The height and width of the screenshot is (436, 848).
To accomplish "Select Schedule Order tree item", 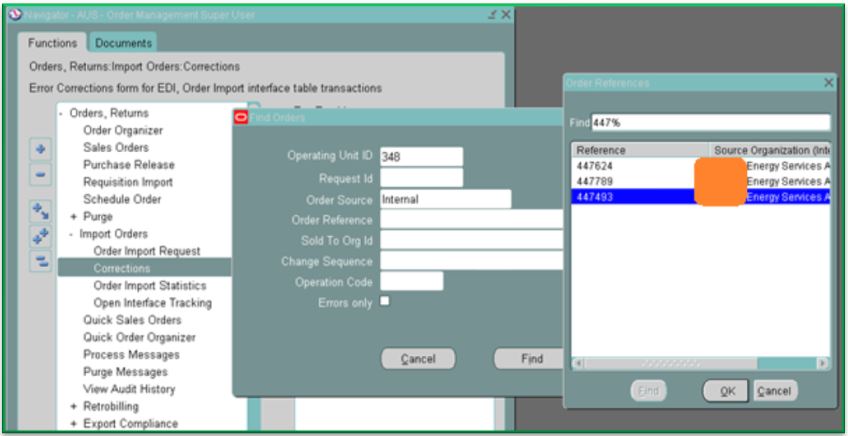I will tap(122, 200).
